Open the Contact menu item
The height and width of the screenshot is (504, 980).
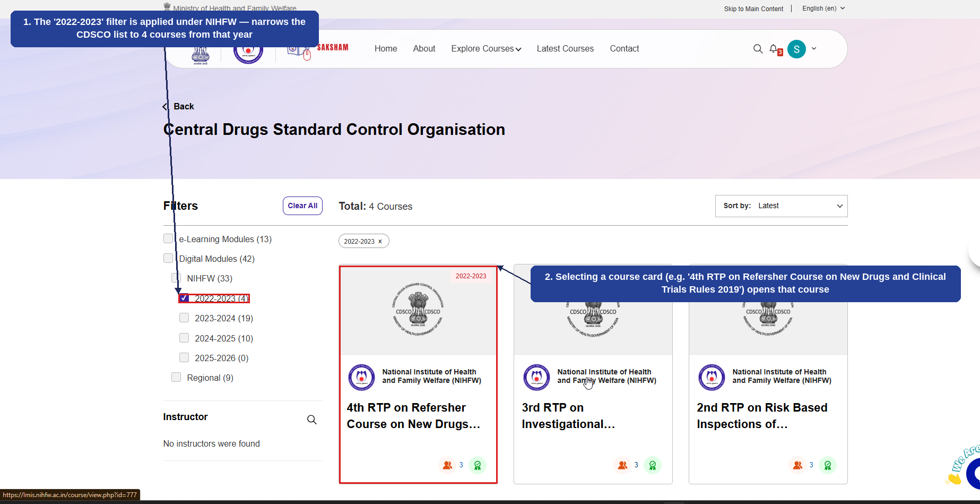(625, 49)
